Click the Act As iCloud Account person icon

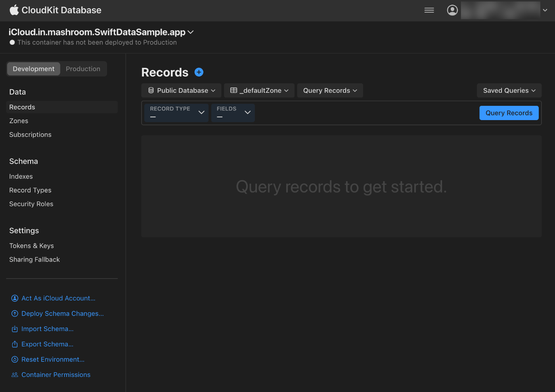pyautogui.click(x=15, y=298)
